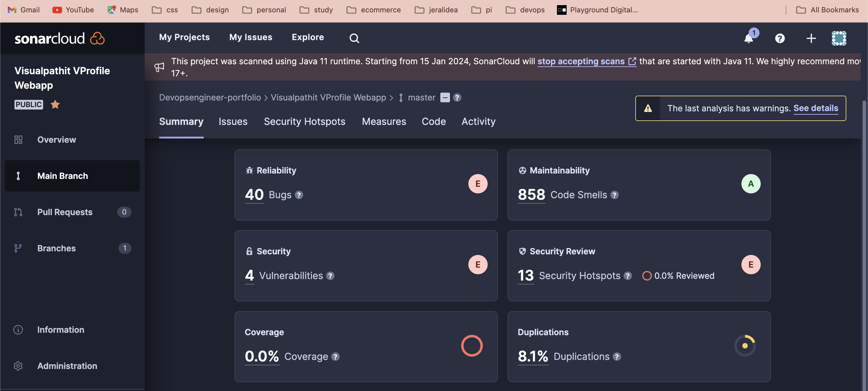Click the Bugs help tooltip icon
868x391 pixels.
299,195
